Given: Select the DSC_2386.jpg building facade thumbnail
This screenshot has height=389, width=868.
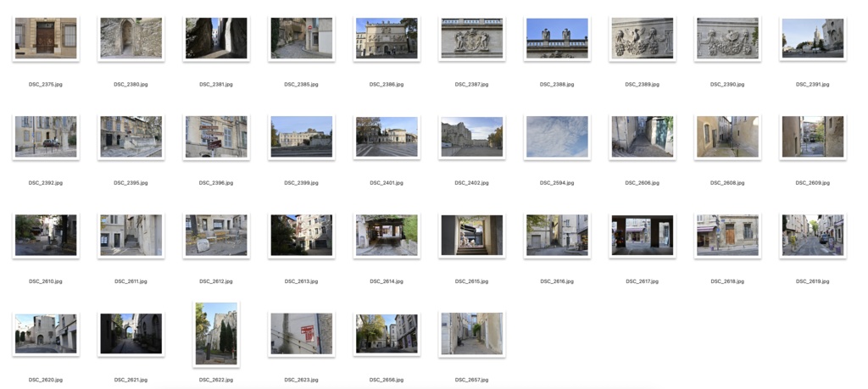Looking at the screenshot, I should [x=387, y=38].
